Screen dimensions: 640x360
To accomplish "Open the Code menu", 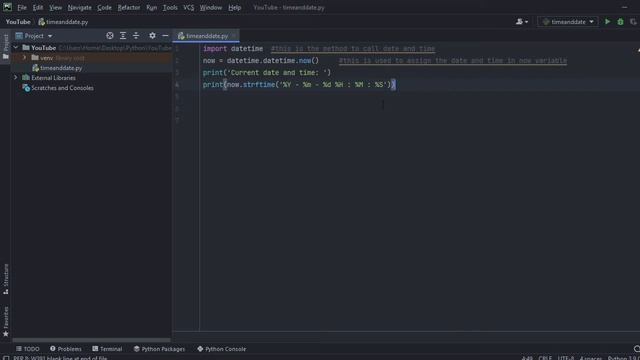I will tap(104, 7).
